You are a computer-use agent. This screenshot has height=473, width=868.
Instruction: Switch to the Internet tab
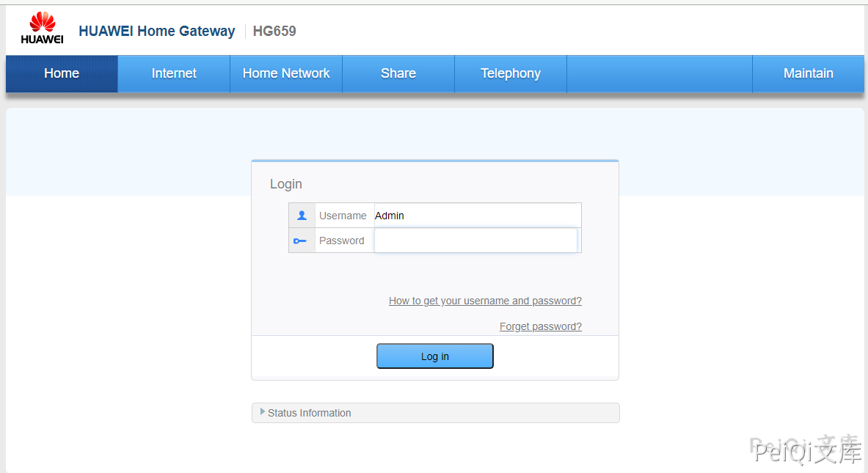coord(174,73)
